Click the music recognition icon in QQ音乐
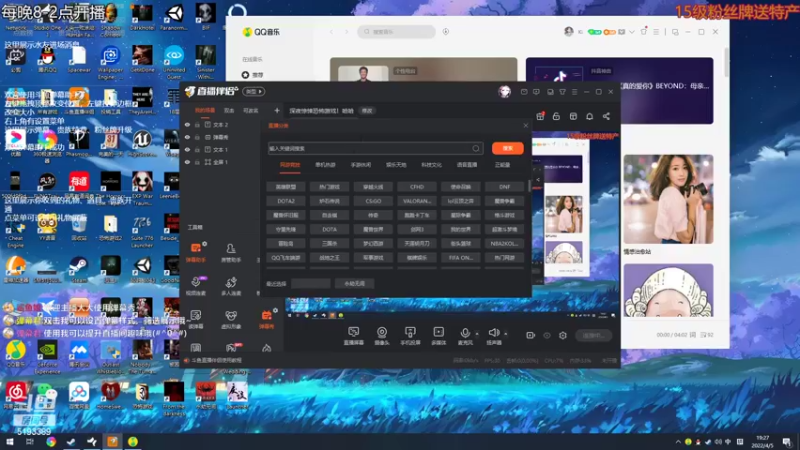 click(x=445, y=32)
